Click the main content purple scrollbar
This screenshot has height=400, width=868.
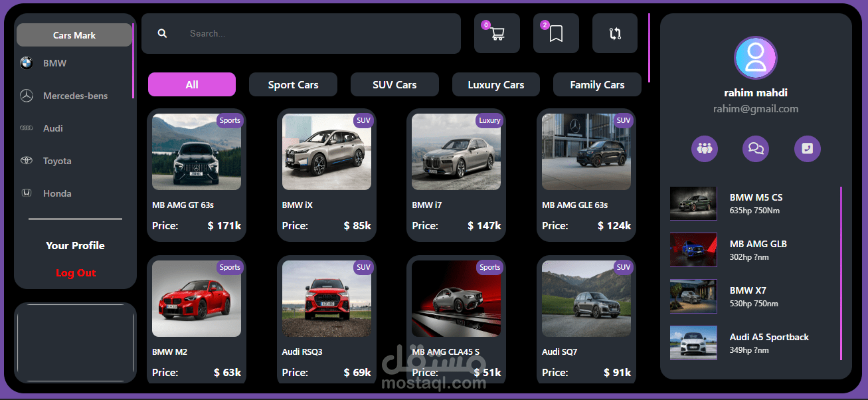pos(649,48)
